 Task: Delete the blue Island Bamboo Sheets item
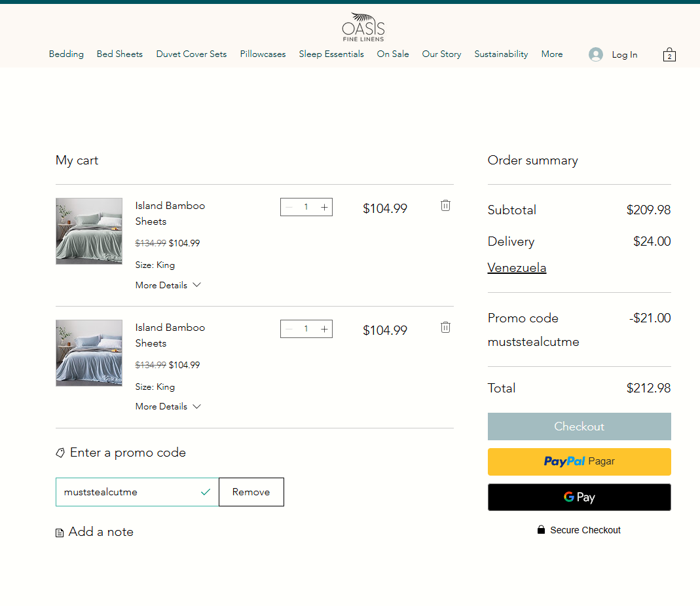tap(445, 328)
